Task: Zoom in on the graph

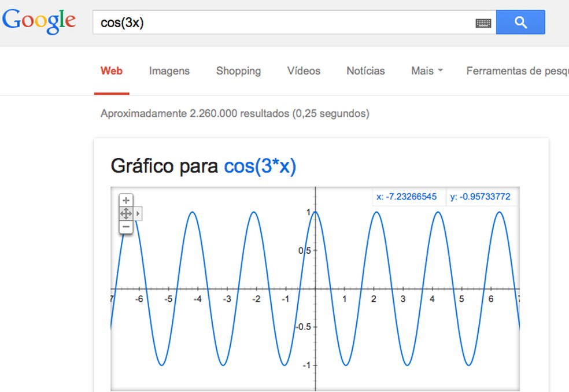Action: coord(126,200)
